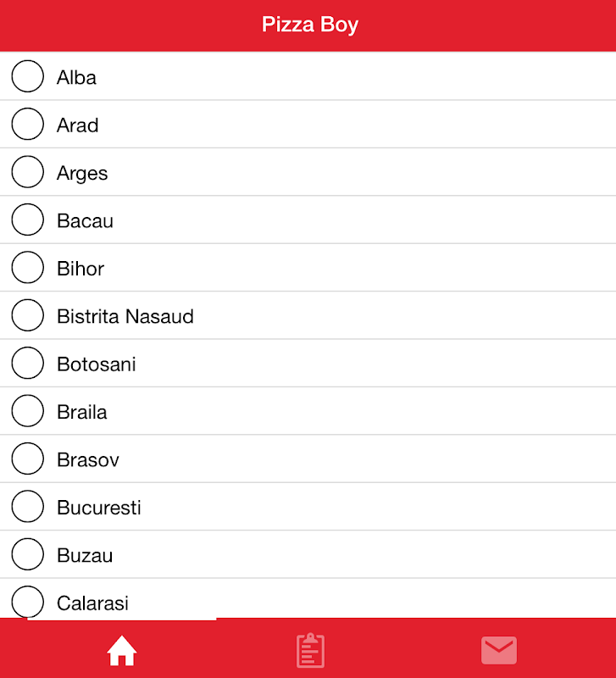Tap the Brasov text label
Image resolution: width=616 pixels, height=678 pixels.
(88, 460)
